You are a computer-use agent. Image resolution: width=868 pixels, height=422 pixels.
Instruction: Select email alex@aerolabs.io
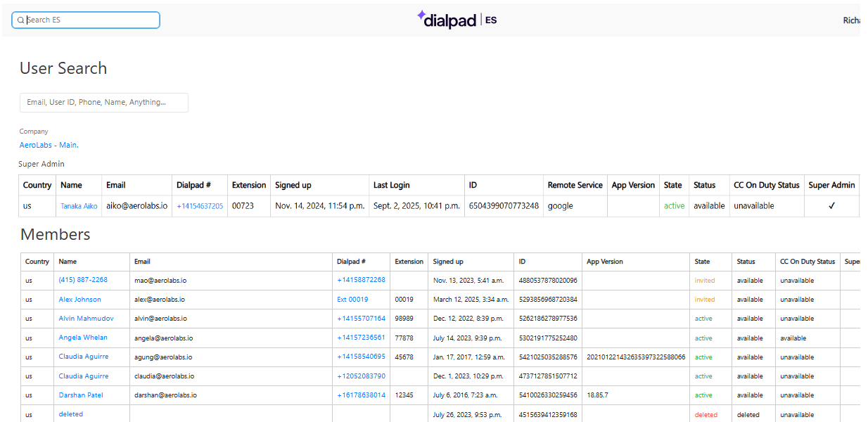click(160, 299)
